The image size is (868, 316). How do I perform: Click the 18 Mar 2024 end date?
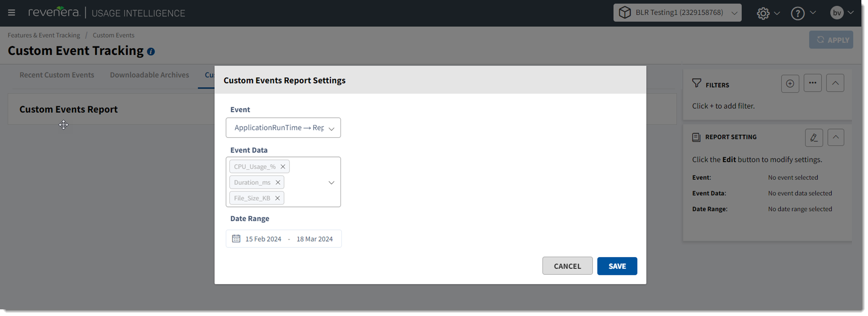(x=314, y=239)
